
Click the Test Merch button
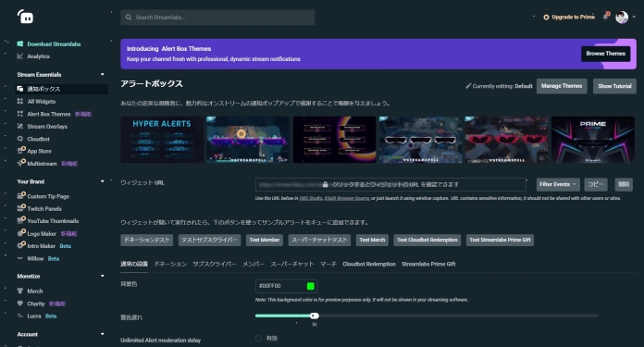372,240
